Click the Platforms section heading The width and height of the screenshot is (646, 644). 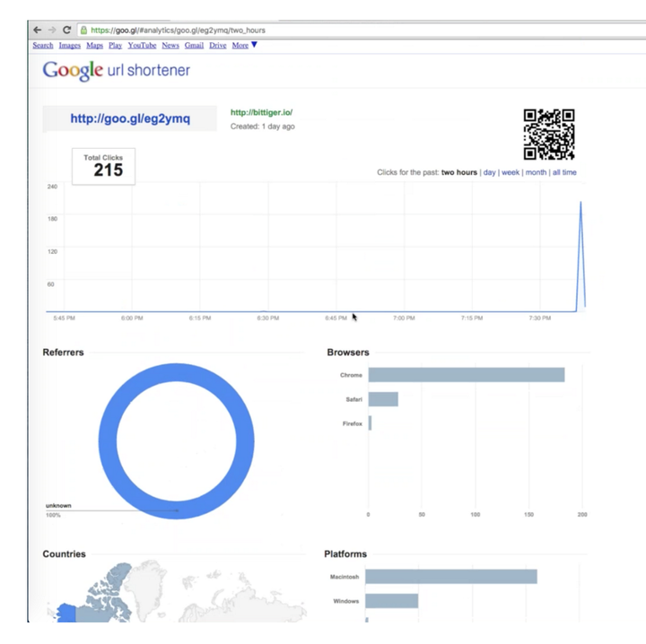tap(345, 553)
